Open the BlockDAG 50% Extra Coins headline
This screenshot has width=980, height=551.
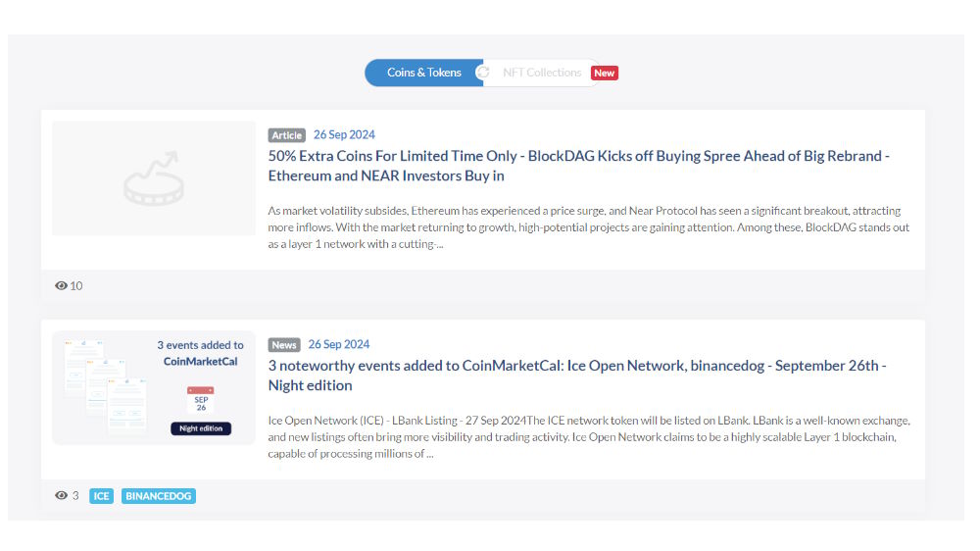coord(579,166)
